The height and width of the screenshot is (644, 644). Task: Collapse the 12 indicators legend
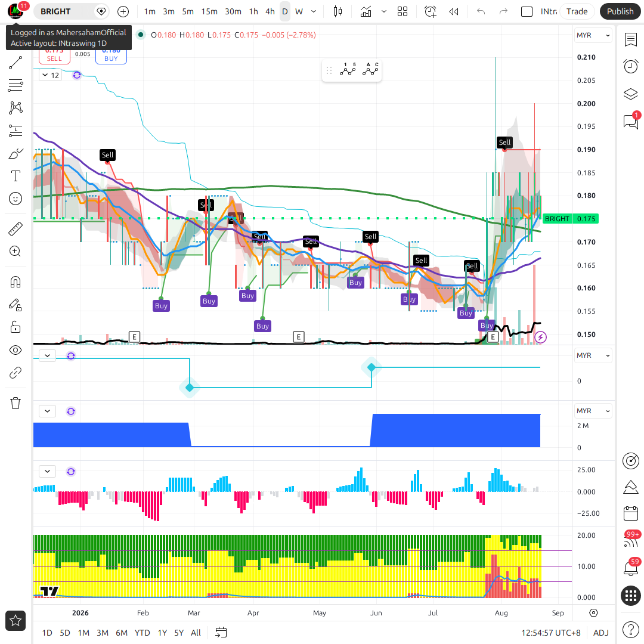pos(51,75)
